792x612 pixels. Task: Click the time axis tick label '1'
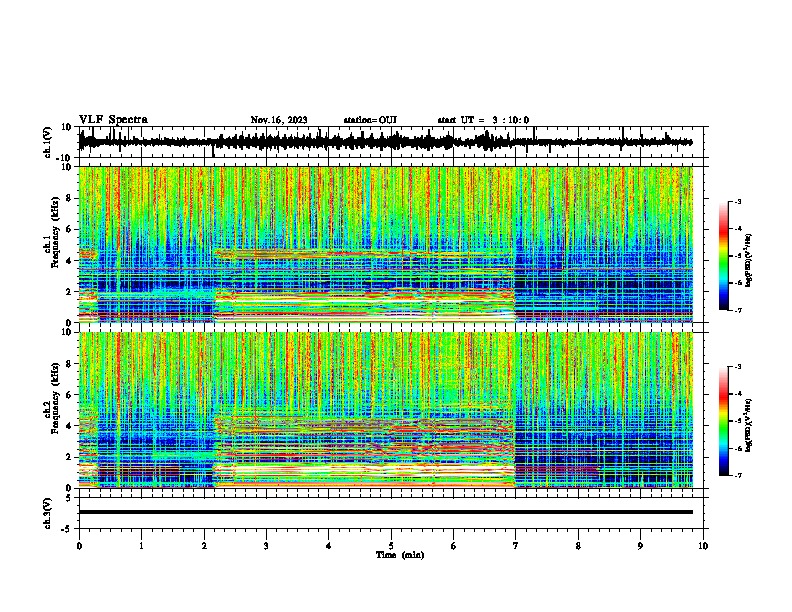pyautogui.click(x=141, y=546)
